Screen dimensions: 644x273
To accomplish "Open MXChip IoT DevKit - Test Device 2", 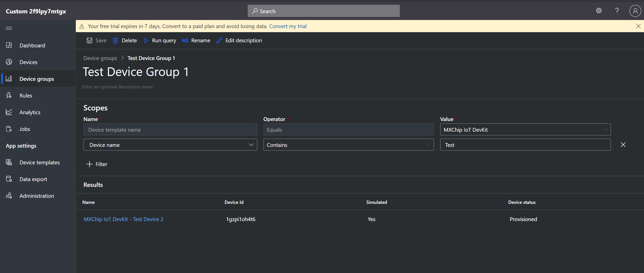I will (123, 219).
